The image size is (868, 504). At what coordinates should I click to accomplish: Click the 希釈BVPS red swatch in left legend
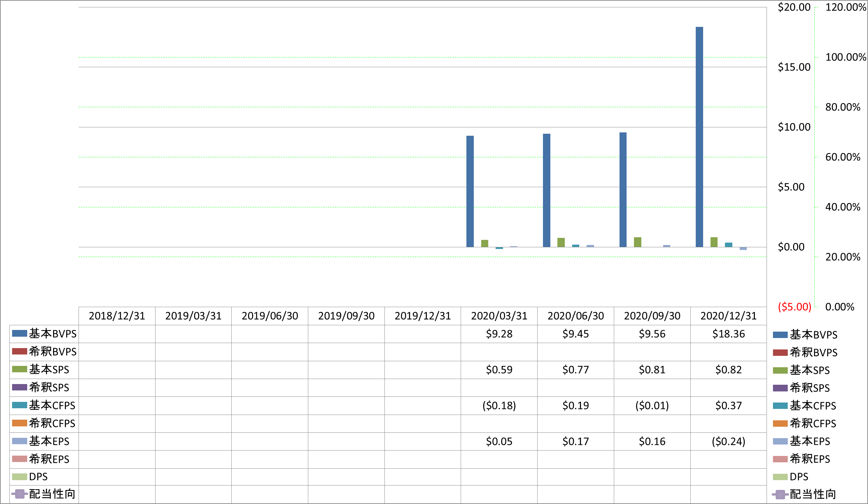pyautogui.click(x=19, y=351)
